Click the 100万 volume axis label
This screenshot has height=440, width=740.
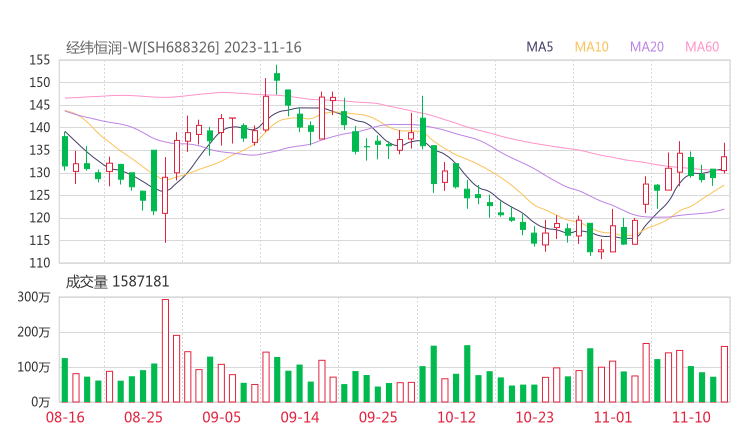coord(34,367)
